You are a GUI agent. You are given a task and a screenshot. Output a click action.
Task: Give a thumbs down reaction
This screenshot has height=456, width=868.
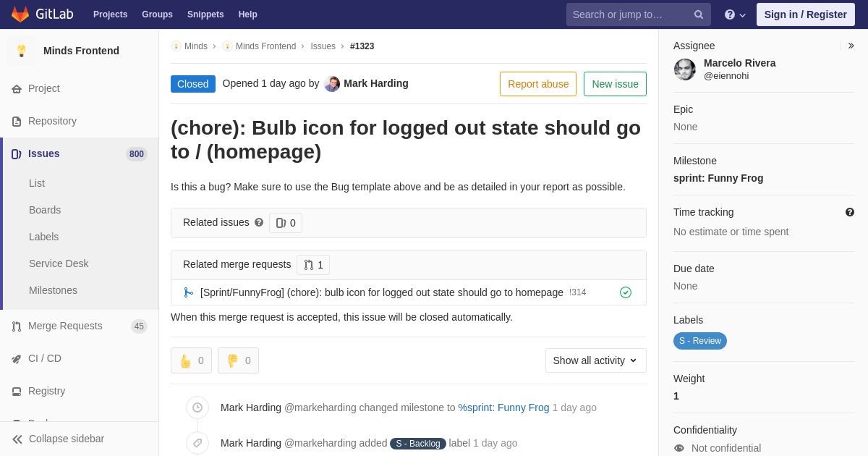coord(238,360)
